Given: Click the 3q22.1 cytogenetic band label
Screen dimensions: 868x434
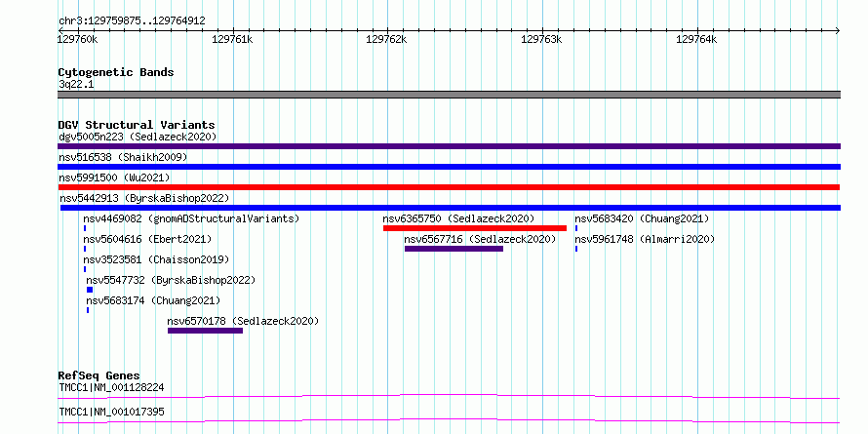Looking at the screenshot, I should 75,84.
